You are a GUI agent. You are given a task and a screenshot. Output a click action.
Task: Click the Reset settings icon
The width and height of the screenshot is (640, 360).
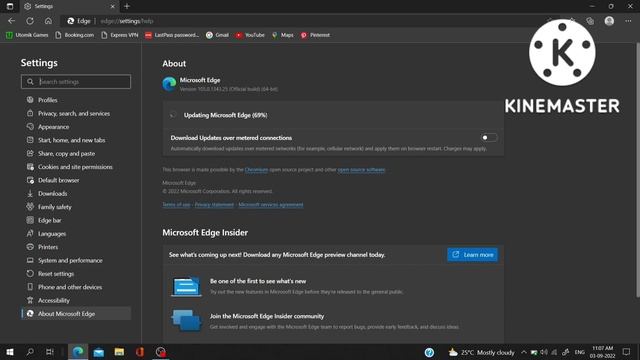[30, 273]
